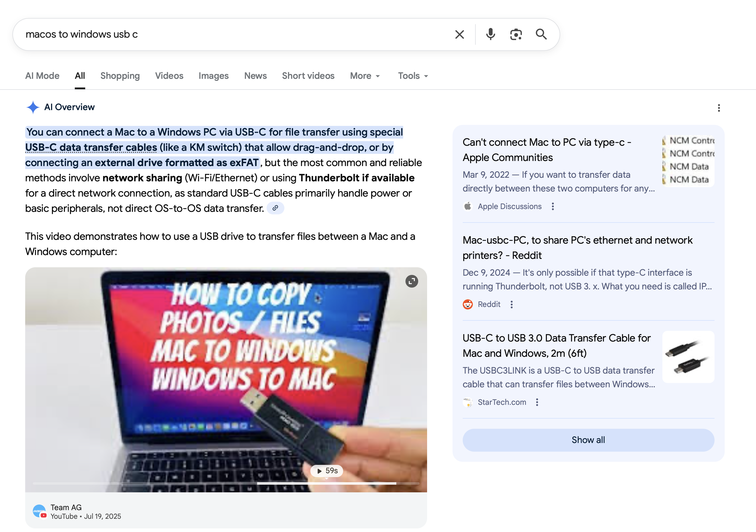Click the video progress bar
Image resolution: width=756 pixels, height=532 pixels.
pyautogui.click(x=226, y=483)
